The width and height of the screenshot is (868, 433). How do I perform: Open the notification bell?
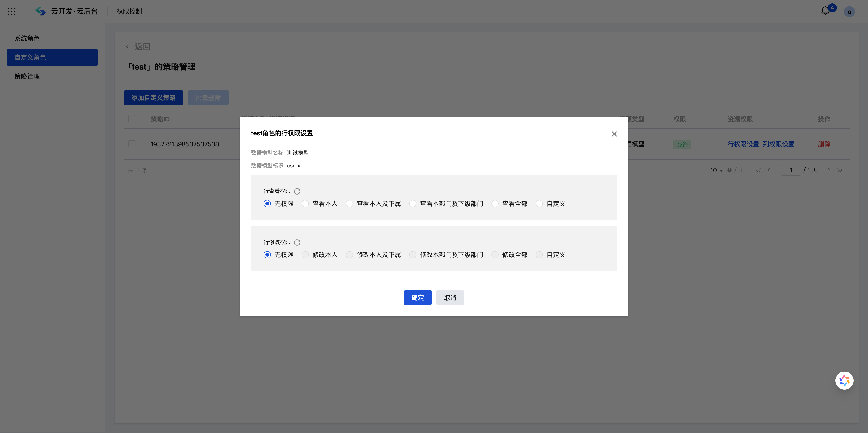click(x=825, y=10)
